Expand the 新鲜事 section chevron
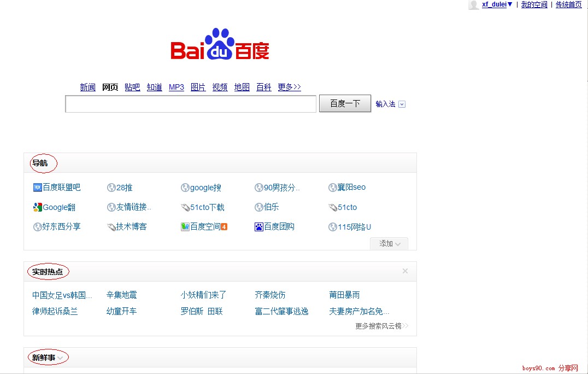Screen dimensions: 588x374 (61, 358)
